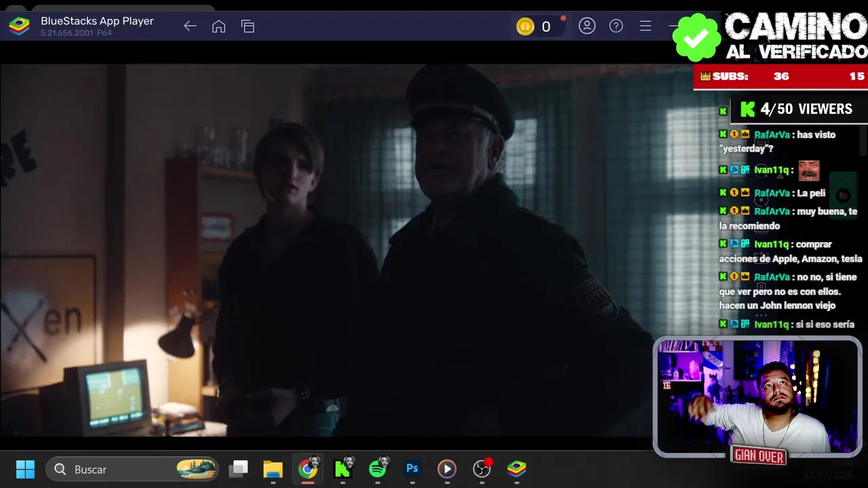Click the streamer webcam overlay
The width and height of the screenshot is (868, 488).
pos(757,397)
